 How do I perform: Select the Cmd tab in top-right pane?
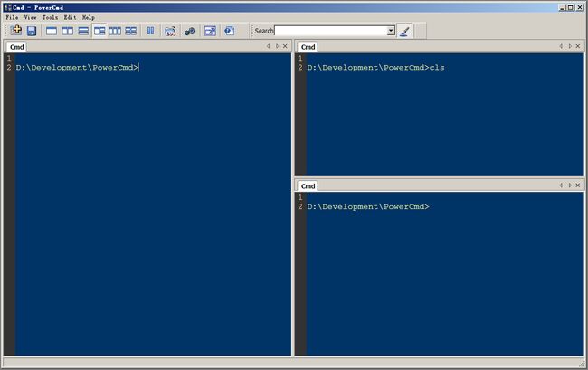tap(308, 47)
